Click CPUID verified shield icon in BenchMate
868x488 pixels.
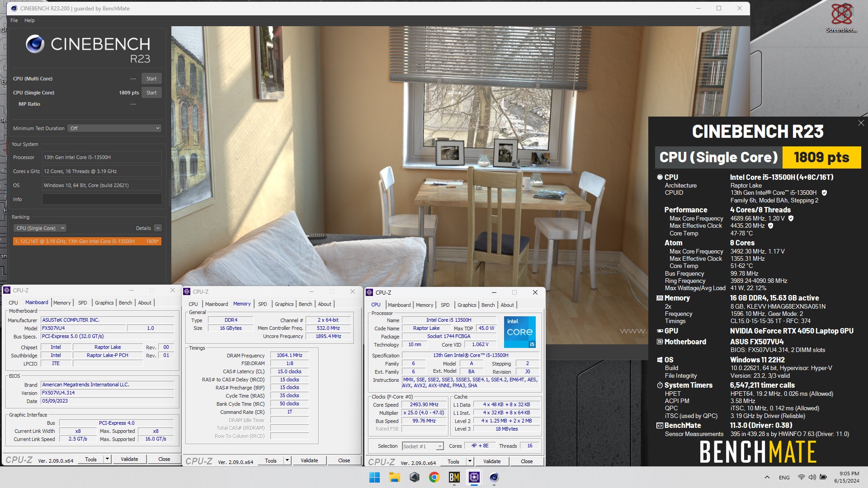[824, 193]
